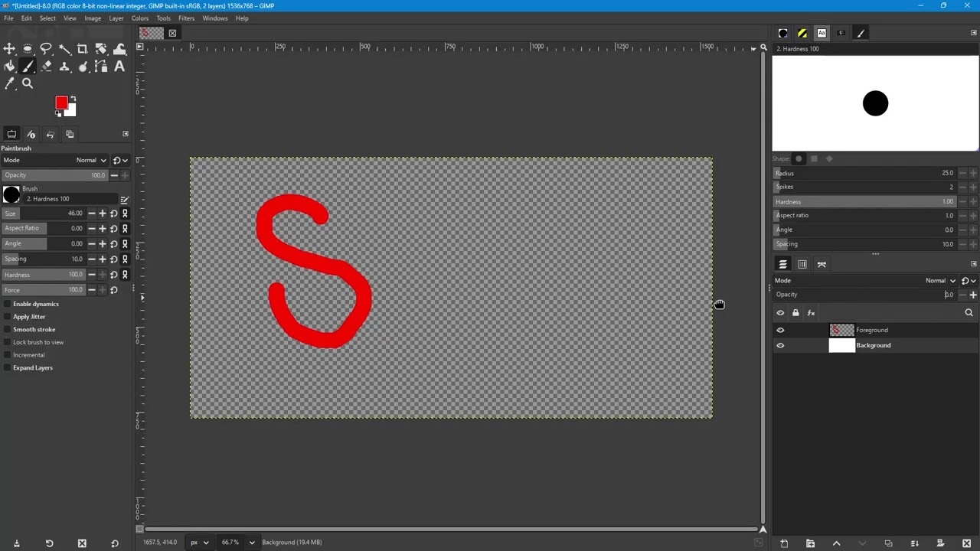Add a mask to the layer
The image size is (980, 551).
click(x=940, y=543)
